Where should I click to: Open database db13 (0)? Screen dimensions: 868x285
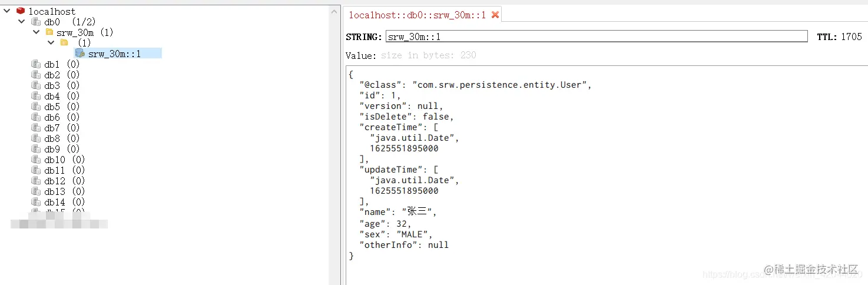pyautogui.click(x=65, y=191)
